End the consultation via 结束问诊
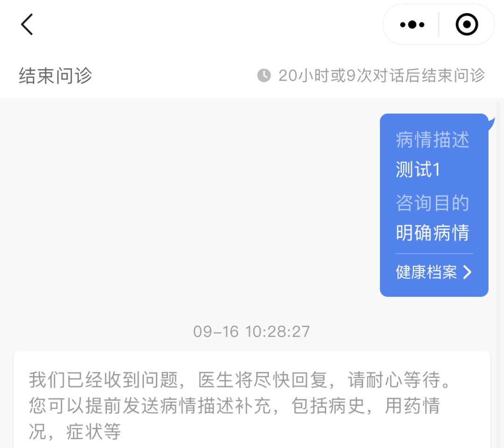Screen dimensions: 504x448 (55, 76)
